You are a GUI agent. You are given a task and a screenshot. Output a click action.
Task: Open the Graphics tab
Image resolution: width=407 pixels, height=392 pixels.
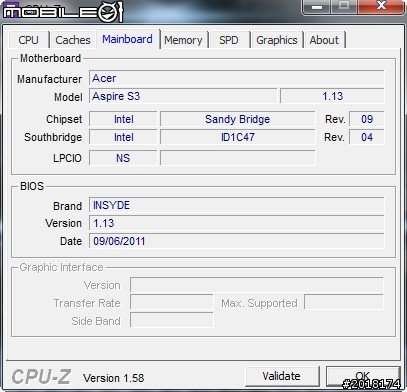[277, 40]
